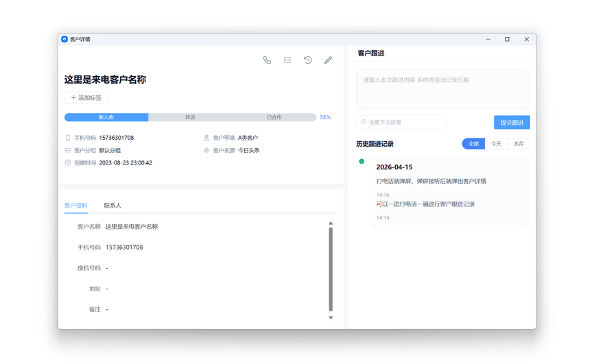The height and width of the screenshot is (364, 605).
Task: Click the pencil edit icon
Action: click(329, 60)
